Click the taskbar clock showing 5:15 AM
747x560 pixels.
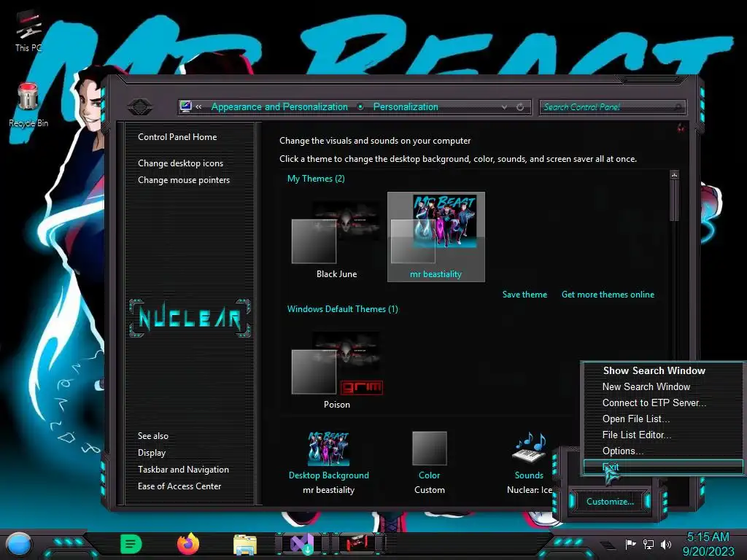click(708, 544)
